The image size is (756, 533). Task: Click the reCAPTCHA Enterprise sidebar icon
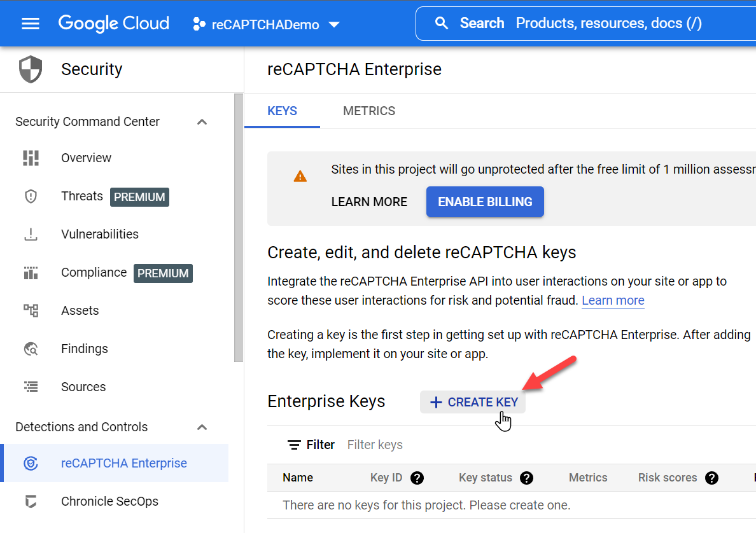click(31, 463)
